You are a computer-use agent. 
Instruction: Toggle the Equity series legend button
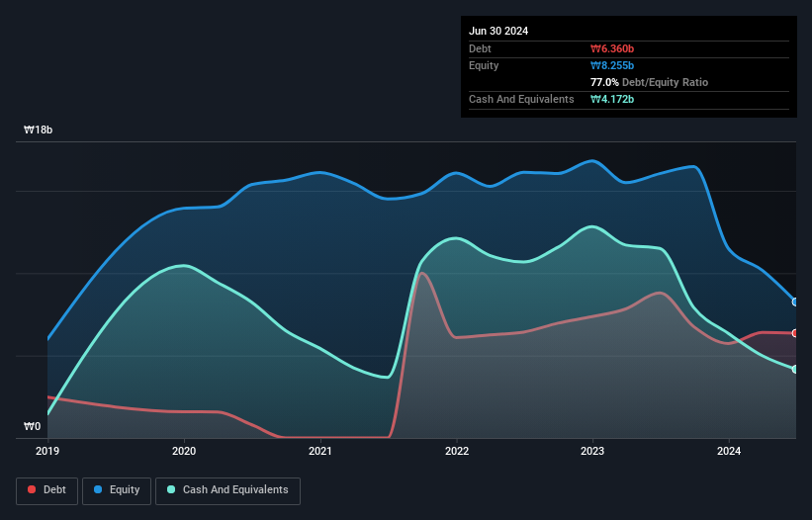coord(117,490)
